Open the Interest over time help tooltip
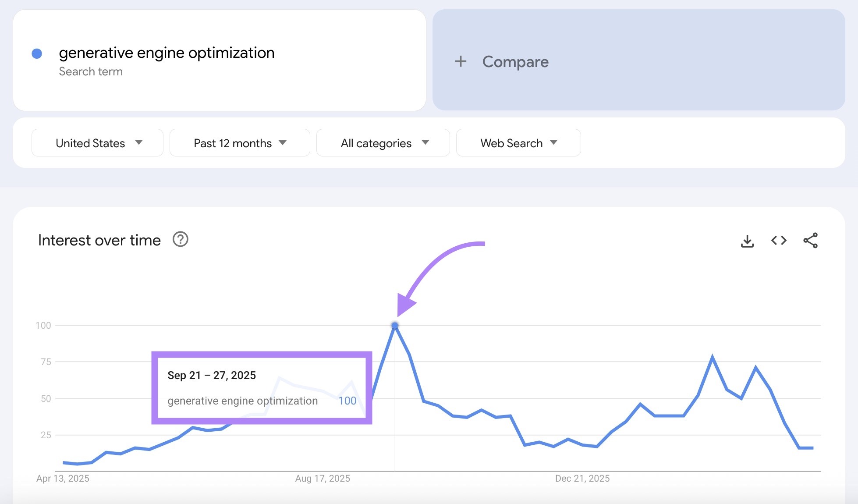 [x=180, y=240]
